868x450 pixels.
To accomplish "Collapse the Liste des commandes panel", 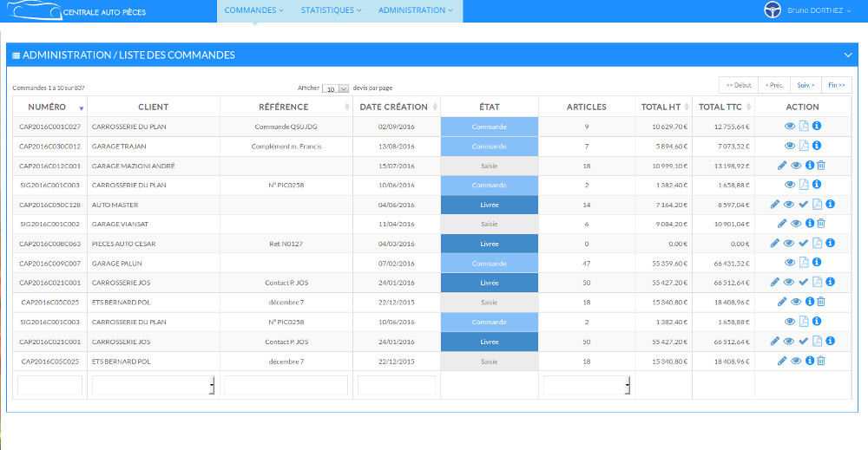I will point(848,55).
